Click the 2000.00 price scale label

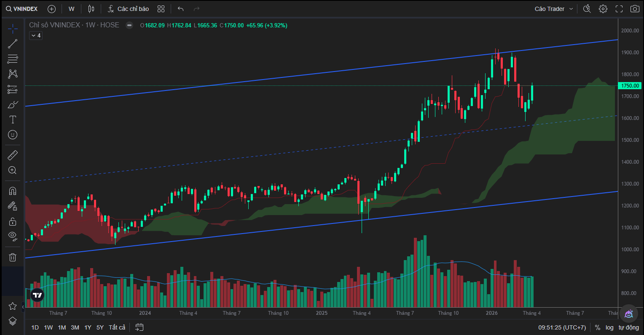click(630, 31)
